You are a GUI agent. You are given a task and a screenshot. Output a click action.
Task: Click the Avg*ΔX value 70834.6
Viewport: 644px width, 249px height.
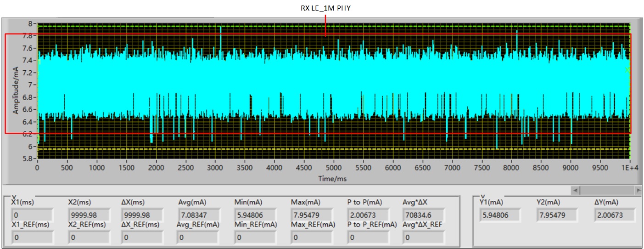coord(424,215)
